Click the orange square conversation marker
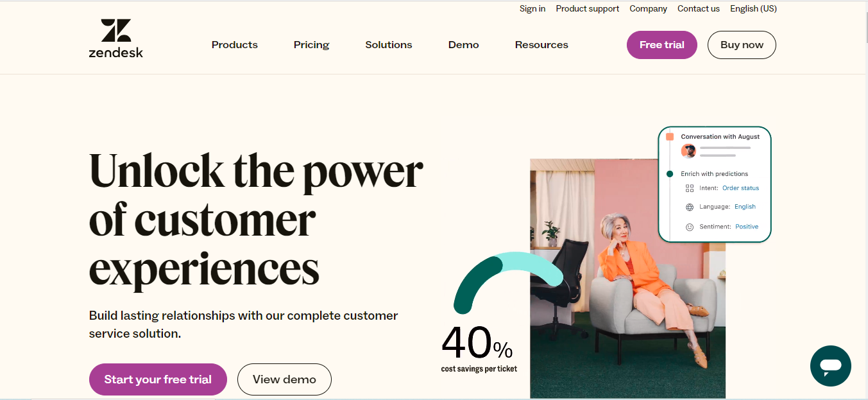Viewport: 868px width, 400px height. (x=670, y=137)
